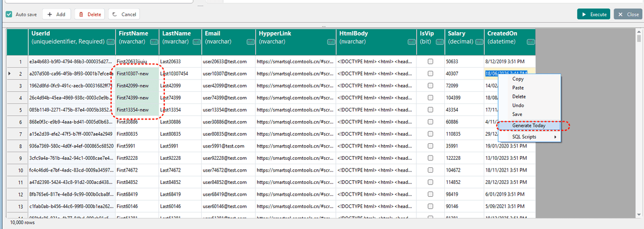Image resolution: width=644 pixels, height=229 pixels.
Task: Click cell First42099-new
Action: point(137,86)
